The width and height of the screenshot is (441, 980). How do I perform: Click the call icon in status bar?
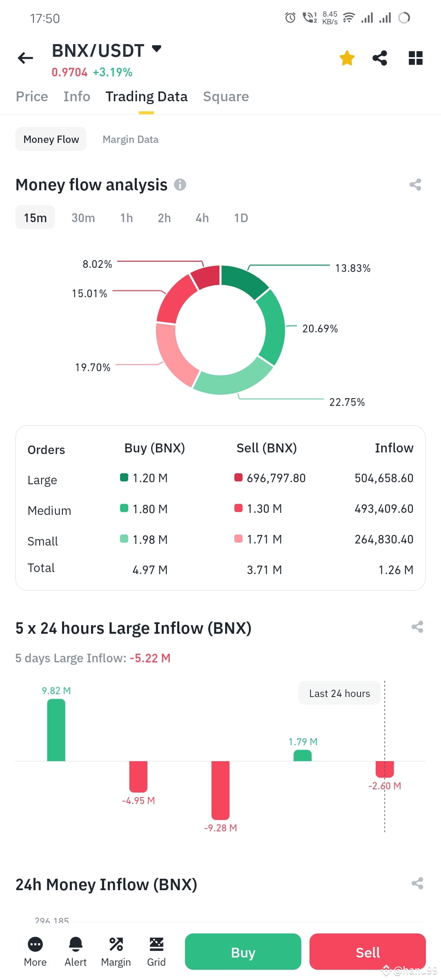310,18
